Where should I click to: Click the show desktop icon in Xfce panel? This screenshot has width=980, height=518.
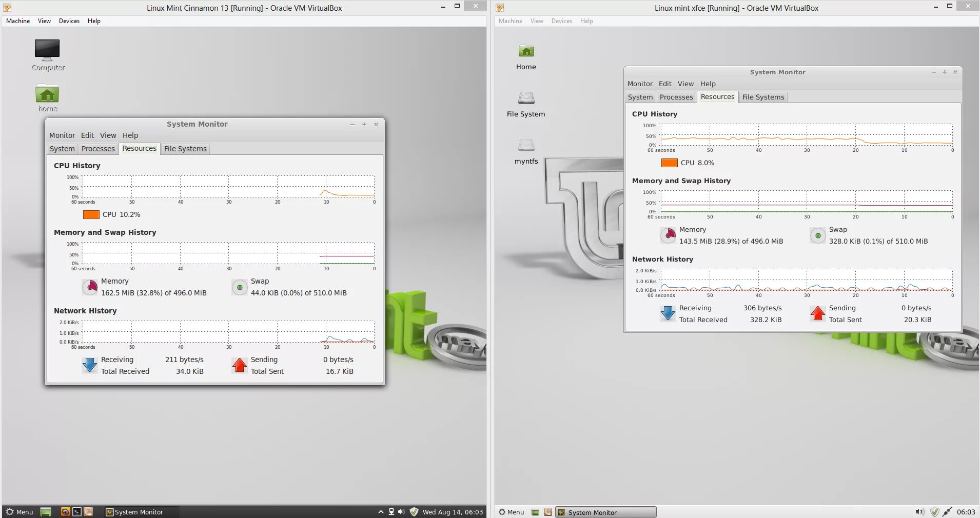[535, 512]
